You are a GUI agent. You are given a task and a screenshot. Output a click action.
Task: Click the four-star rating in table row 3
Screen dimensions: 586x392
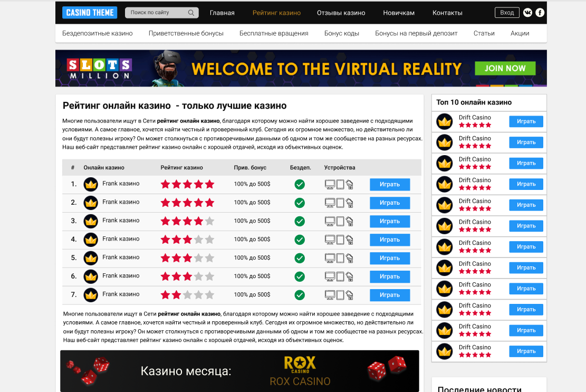pyautogui.click(x=187, y=221)
